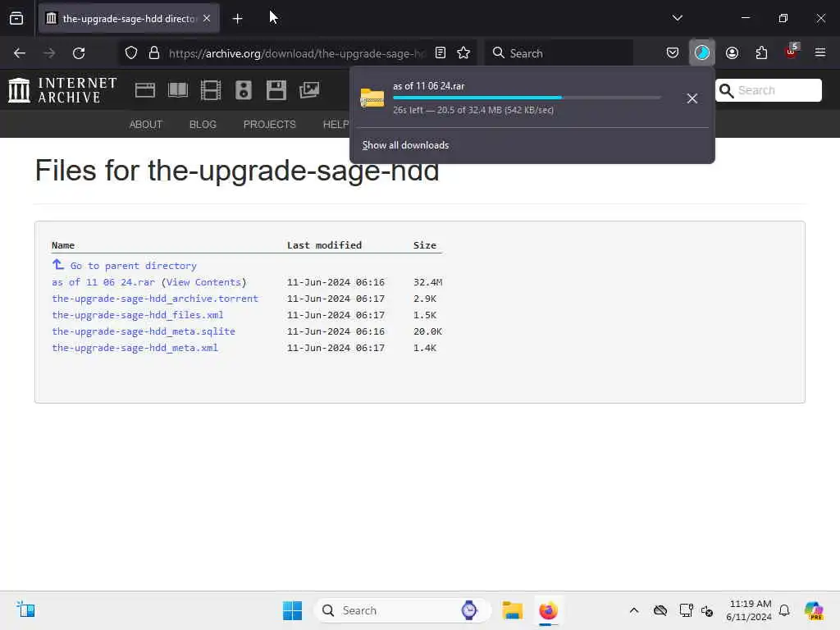Open network status tray icon

[x=686, y=610]
